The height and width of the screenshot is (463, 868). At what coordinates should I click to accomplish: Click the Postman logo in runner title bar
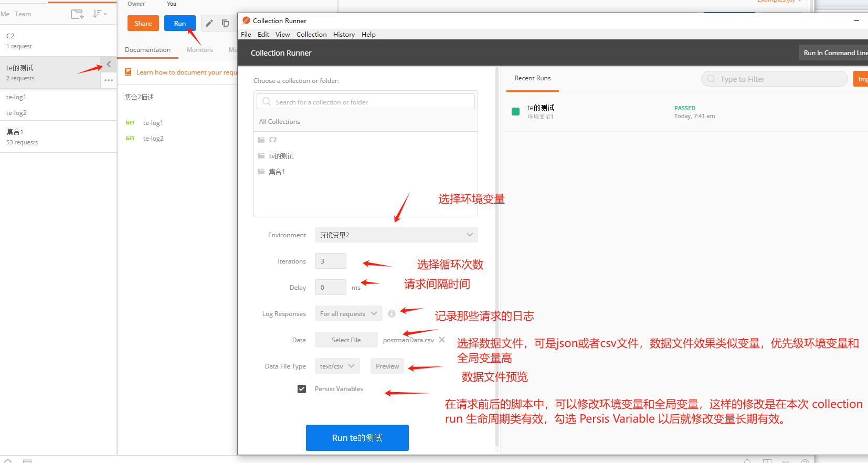coord(246,20)
